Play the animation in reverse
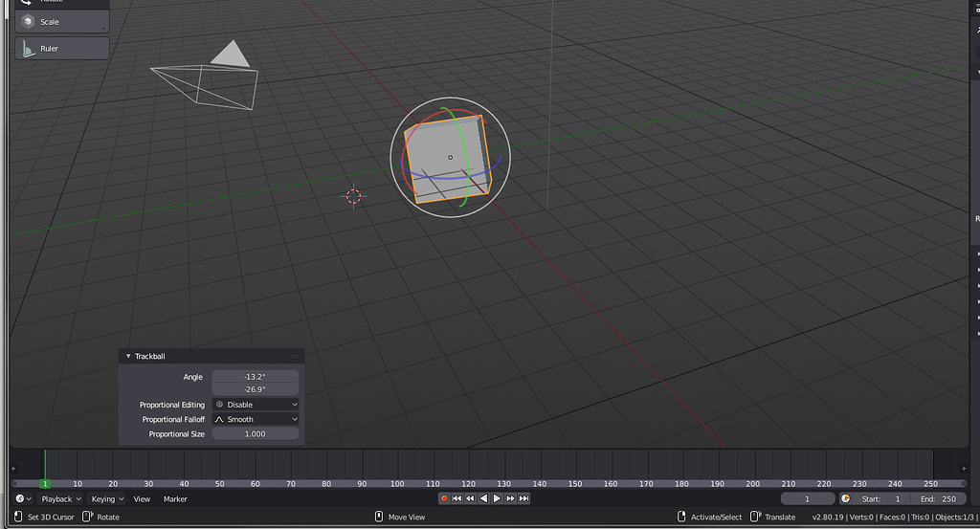 (x=483, y=498)
